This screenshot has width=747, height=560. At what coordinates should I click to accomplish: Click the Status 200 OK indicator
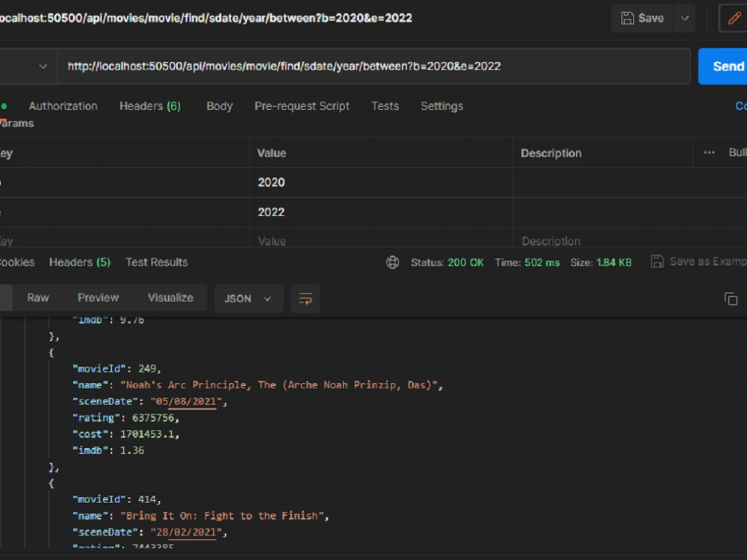point(447,262)
